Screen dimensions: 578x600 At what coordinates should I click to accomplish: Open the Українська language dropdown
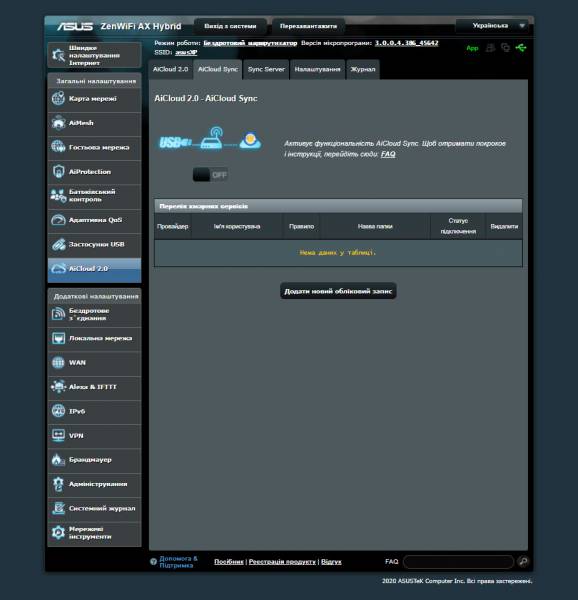pyautogui.click(x=492, y=26)
